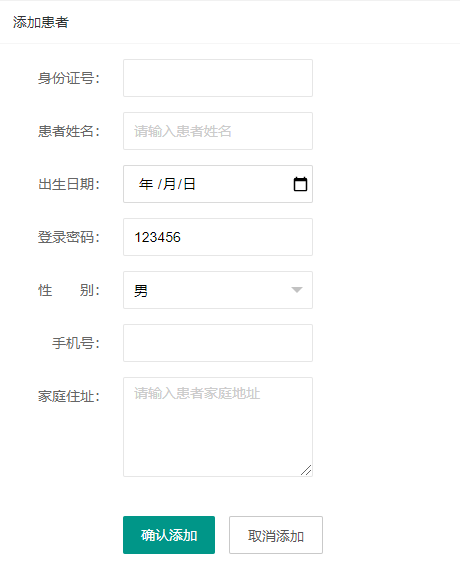Open the calendar picker icon in 出生日期

pos(300,184)
